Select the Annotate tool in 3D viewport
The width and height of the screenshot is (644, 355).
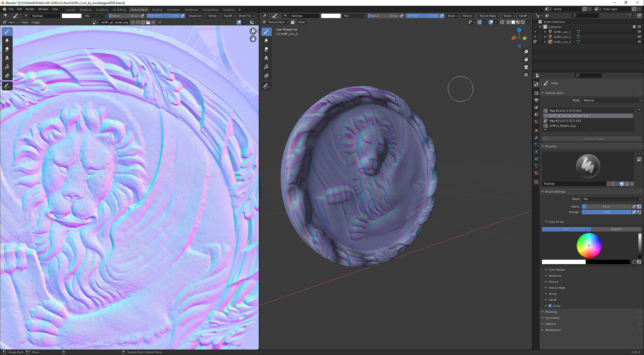pos(266,86)
